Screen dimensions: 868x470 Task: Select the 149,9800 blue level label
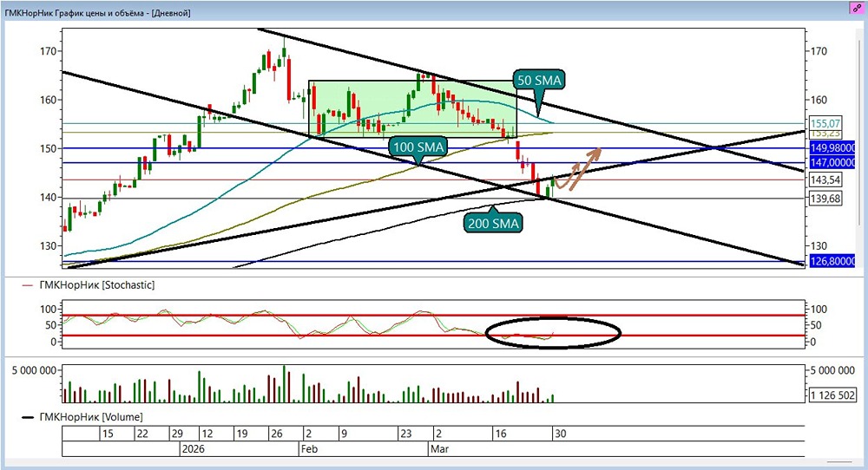pos(832,147)
